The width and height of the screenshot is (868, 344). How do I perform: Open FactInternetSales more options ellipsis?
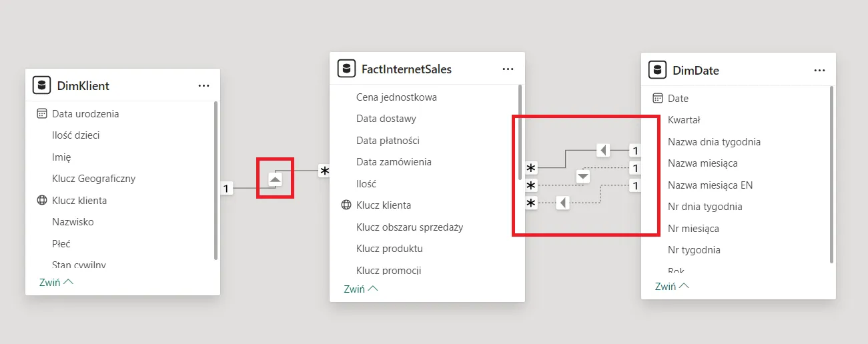pyautogui.click(x=508, y=69)
